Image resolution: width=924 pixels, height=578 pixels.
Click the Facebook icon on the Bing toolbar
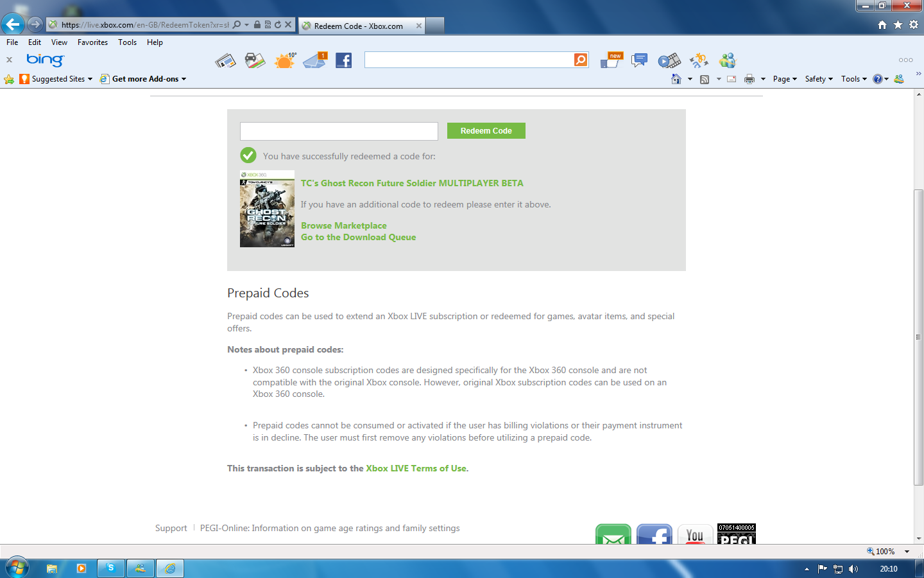[344, 60]
